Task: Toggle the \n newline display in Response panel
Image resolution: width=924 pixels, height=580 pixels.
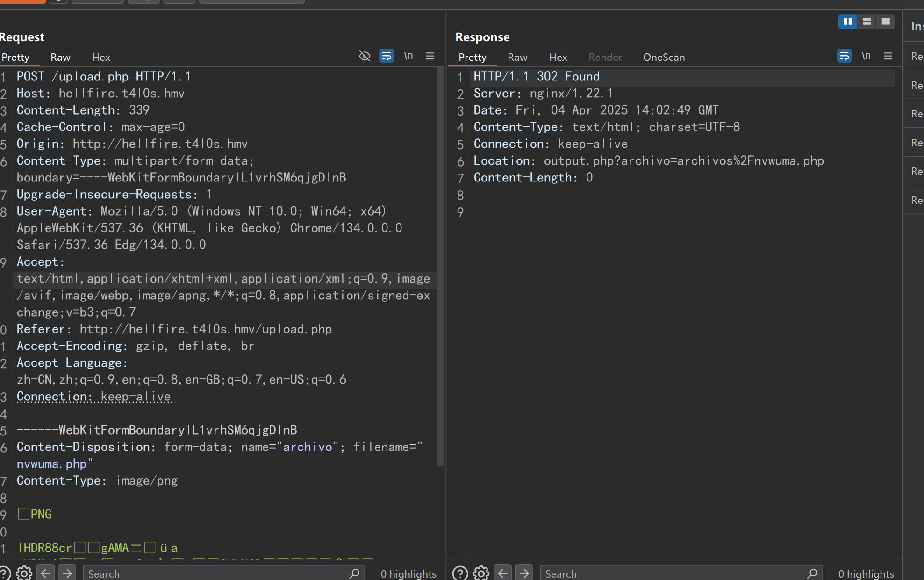Action: point(866,56)
